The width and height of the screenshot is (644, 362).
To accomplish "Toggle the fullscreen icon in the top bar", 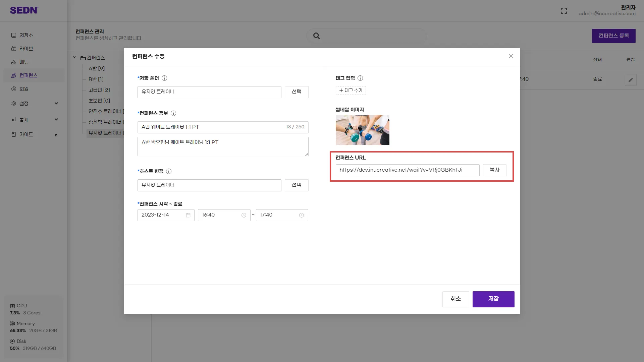I will point(564,11).
